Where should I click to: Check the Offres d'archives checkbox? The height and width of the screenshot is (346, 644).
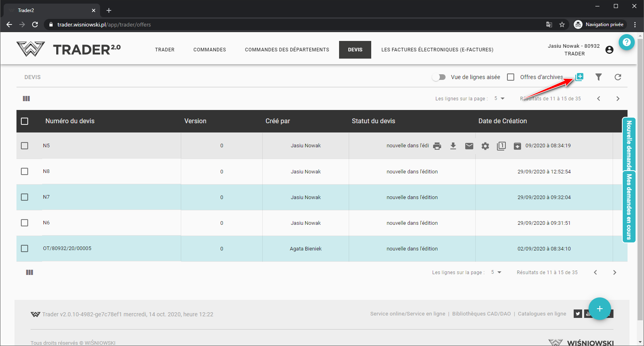pyautogui.click(x=511, y=77)
